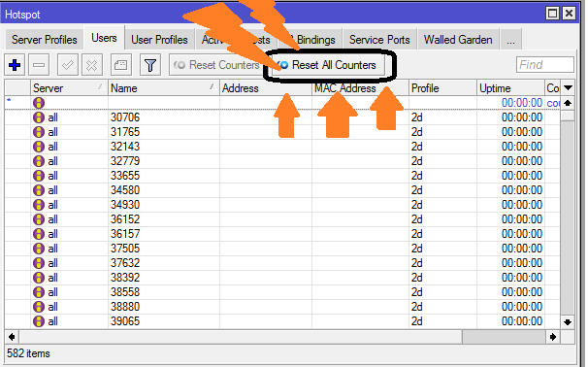Image resolution: width=588 pixels, height=367 pixels.
Task: Sort by Name column header
Action: coord(164,88)
